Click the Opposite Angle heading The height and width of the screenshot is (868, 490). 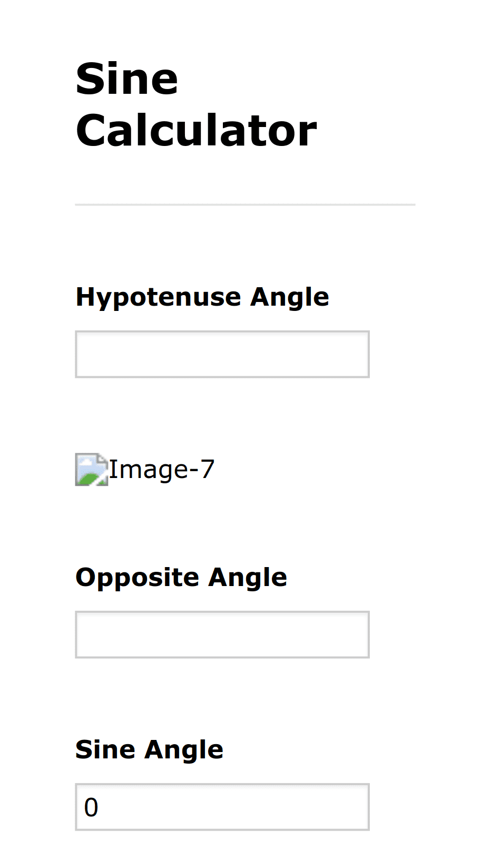tap(181, 577)
